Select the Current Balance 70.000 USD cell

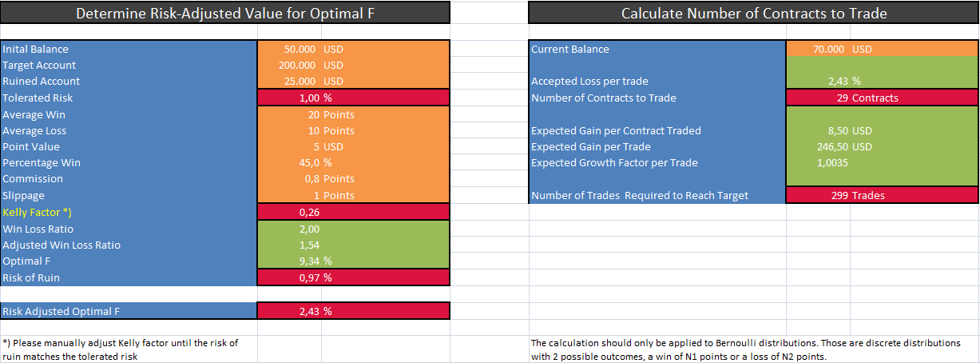pos(883,49)
